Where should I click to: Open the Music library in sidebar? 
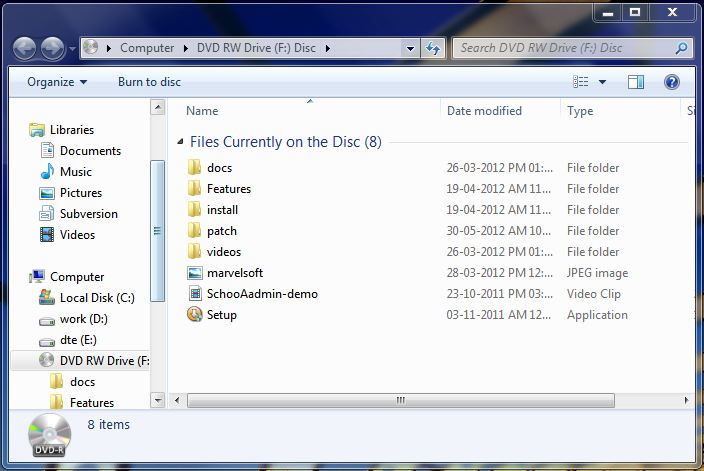click(x=75, y=172)
